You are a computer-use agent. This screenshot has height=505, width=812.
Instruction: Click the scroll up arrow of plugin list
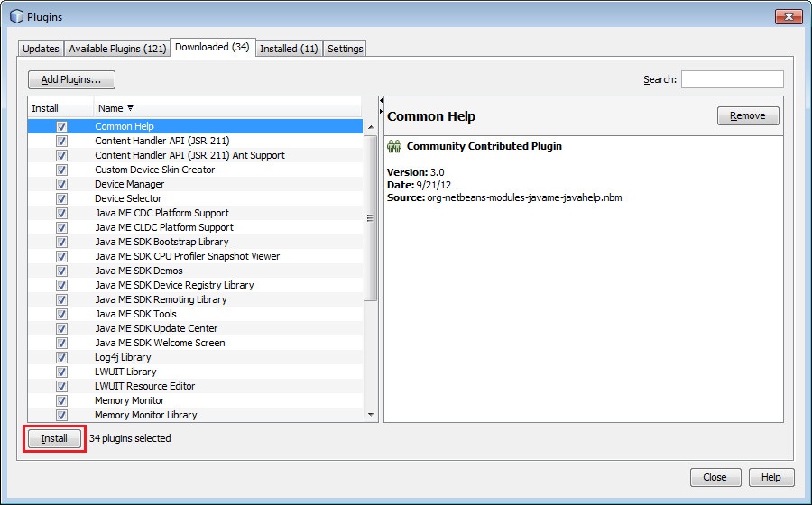[x=371, y=127]
